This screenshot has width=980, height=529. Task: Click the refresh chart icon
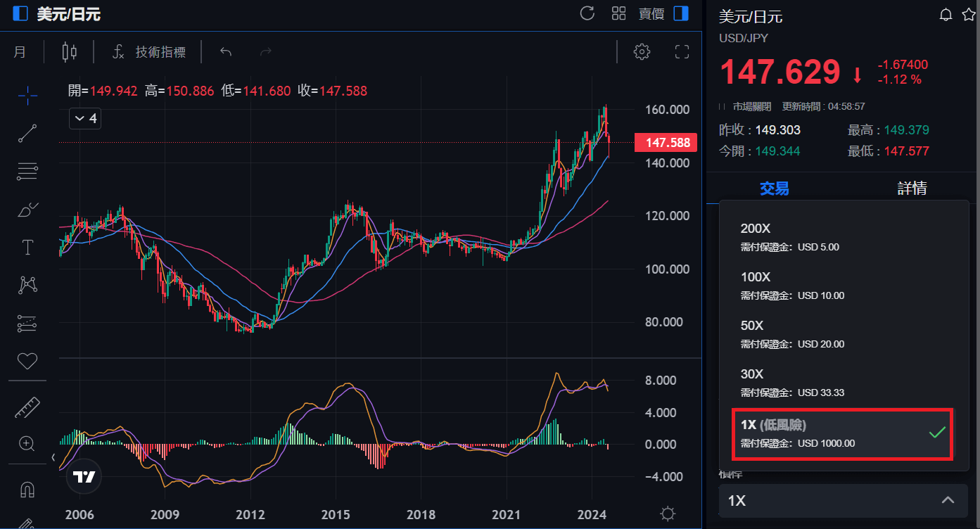click(x=587, y=13)
